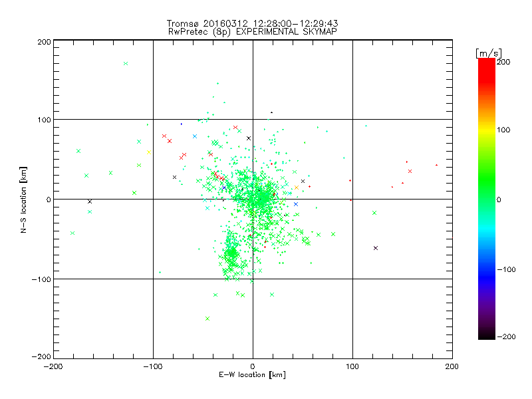Click the colorbar tick label "-200"
Viewport: 532px width, 399px height.
pyautogui.click(x=506, y=336)
